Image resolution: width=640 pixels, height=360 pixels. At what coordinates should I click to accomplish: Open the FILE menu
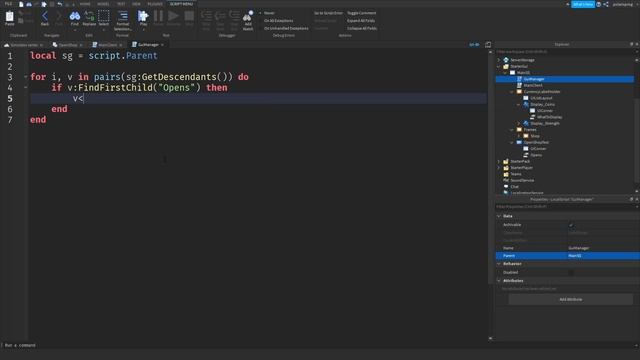8,4
